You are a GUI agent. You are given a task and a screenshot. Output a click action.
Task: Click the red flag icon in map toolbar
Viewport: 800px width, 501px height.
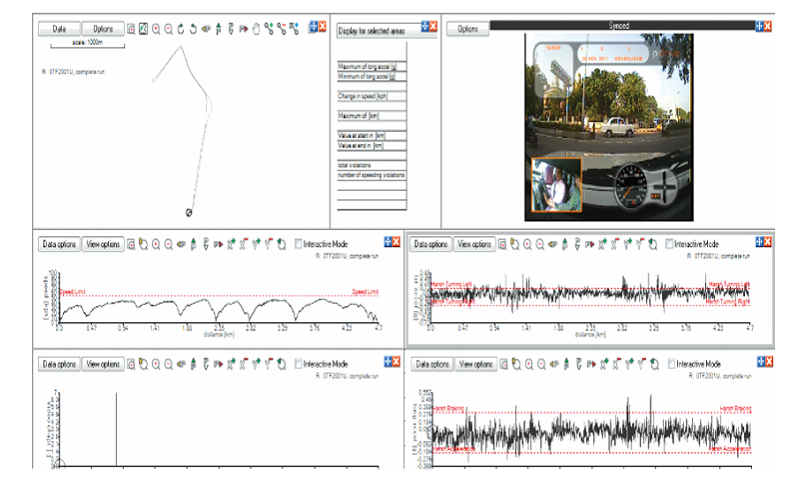[243, 29]
